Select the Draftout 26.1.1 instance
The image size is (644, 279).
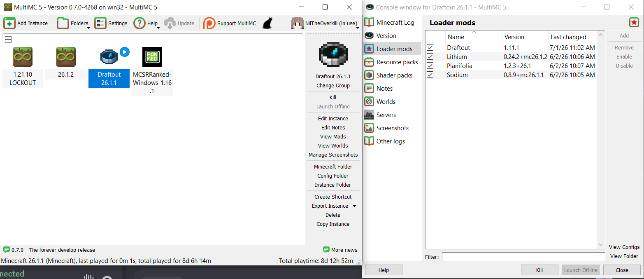coord(109,67)
